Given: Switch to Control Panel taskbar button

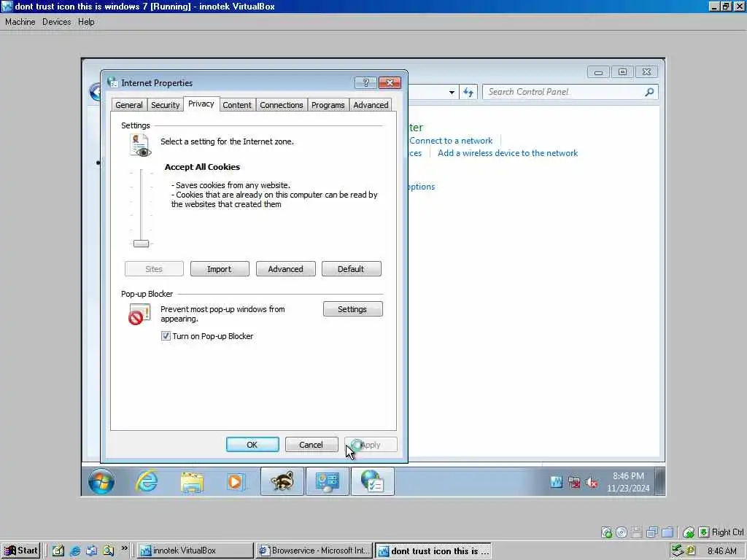Looking at the screenshot, I should tap(328, 481).
